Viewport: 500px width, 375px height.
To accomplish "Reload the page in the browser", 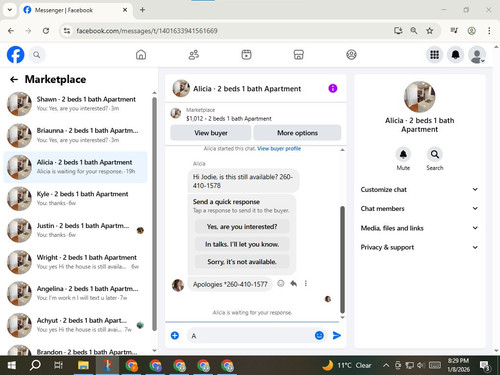I will (x=46, y=31).
